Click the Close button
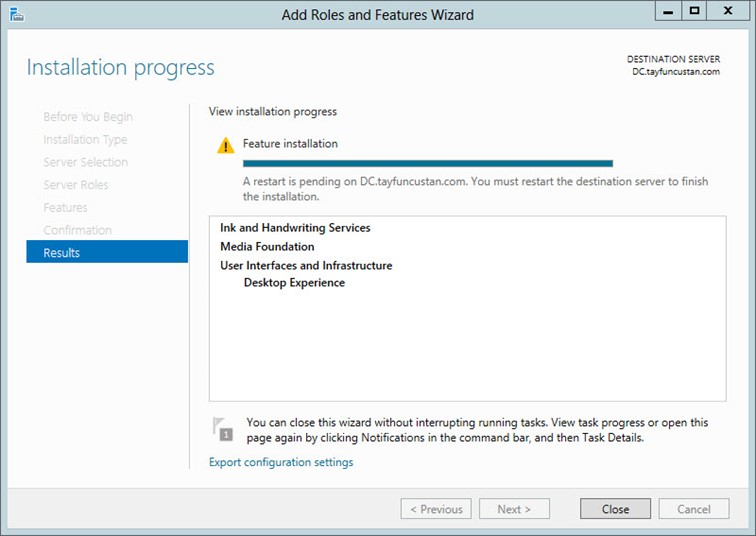 click(x=615, y=509)
